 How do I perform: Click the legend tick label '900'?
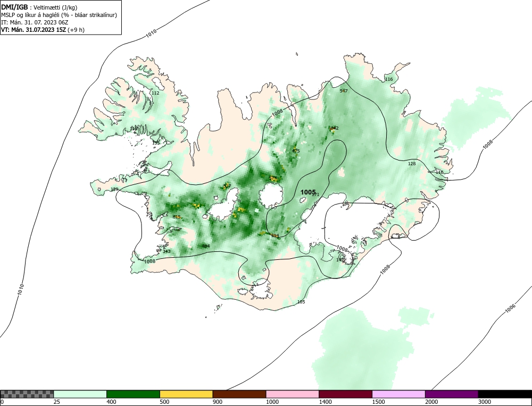tap(217, 402)
